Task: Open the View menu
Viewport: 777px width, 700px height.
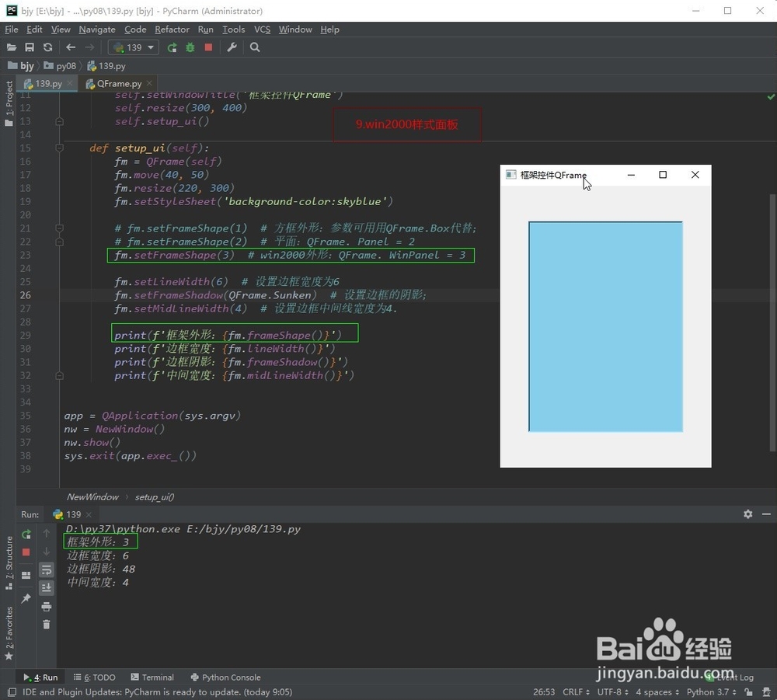Action: pos(61,30)
